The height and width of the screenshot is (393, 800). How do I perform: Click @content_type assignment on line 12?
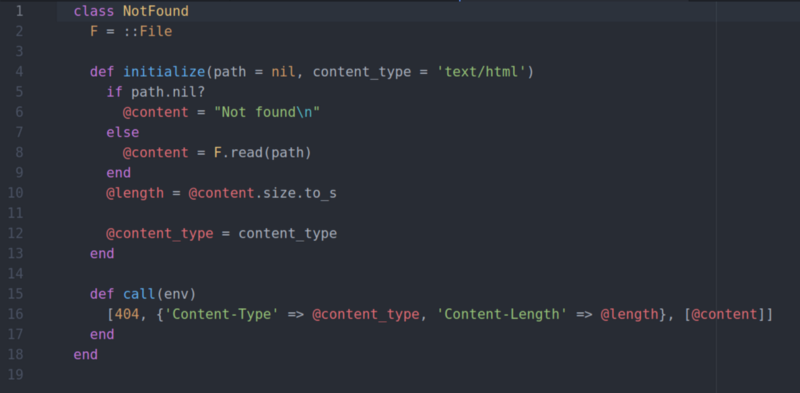point(160,234)
